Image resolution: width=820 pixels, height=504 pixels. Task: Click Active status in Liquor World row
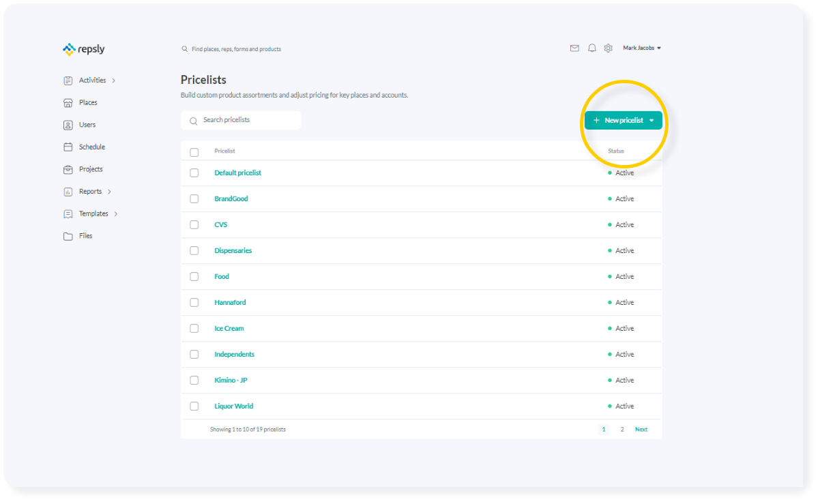(x=621, y=406)
